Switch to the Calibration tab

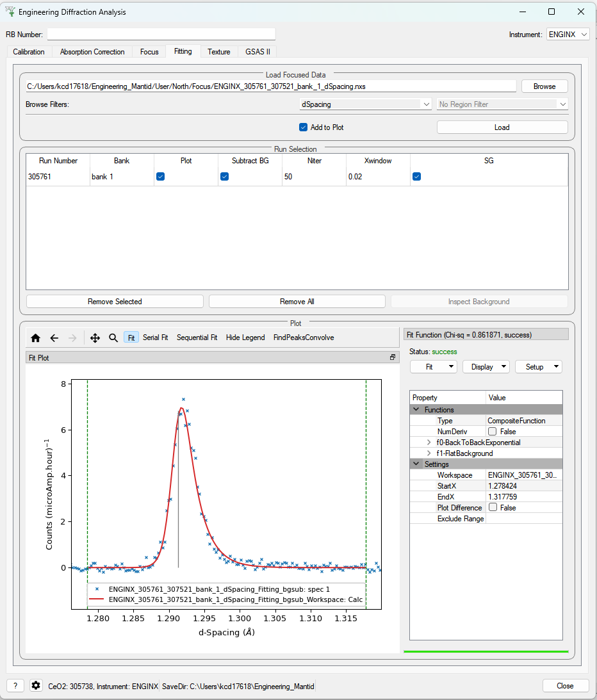click(x=29, y=52)
